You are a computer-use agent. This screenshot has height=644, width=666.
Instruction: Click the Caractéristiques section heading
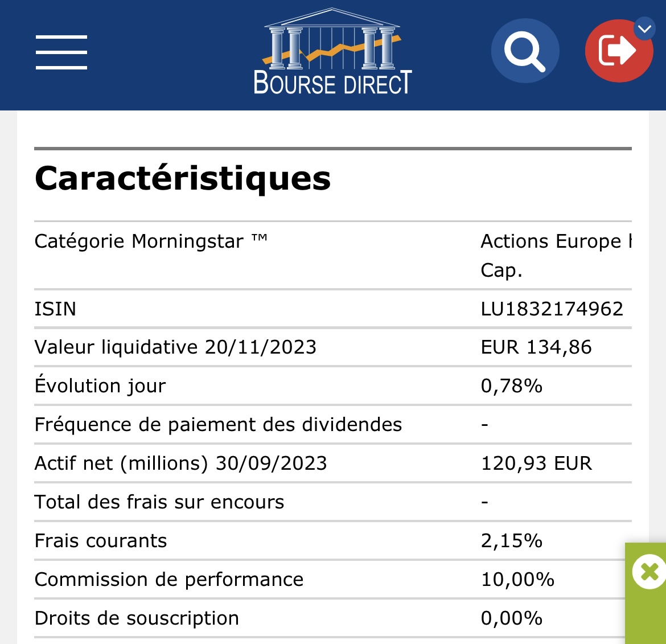pyautogui.click(x=183, y=178)
